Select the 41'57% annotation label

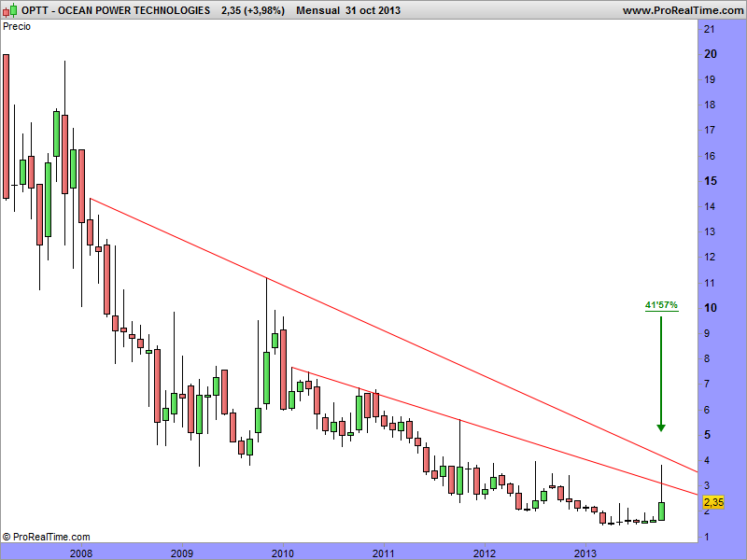pyautogui.click(x=661, y=305)
